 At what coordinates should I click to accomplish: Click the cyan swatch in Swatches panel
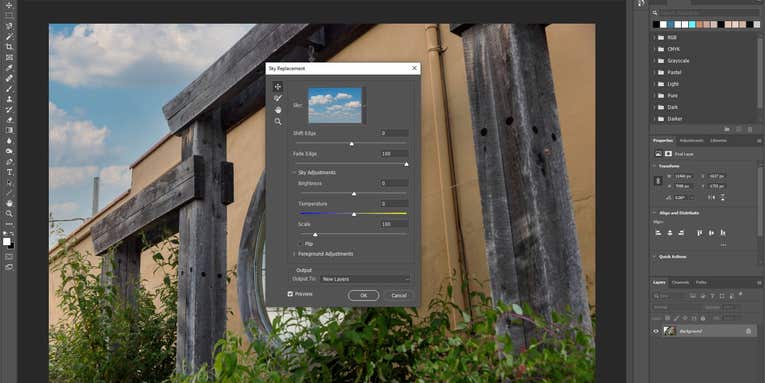click(692, 24)
